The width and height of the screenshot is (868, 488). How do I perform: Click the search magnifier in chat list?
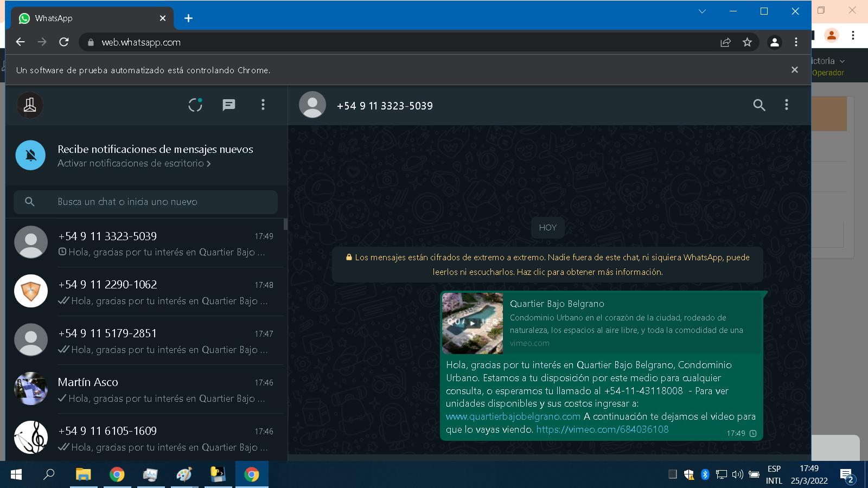30,202
